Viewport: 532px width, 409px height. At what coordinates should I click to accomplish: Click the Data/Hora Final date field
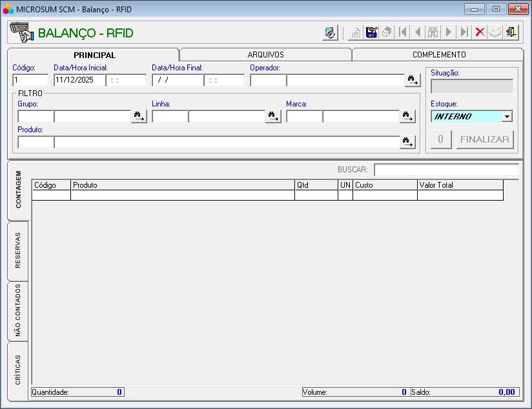pos(178,80)
